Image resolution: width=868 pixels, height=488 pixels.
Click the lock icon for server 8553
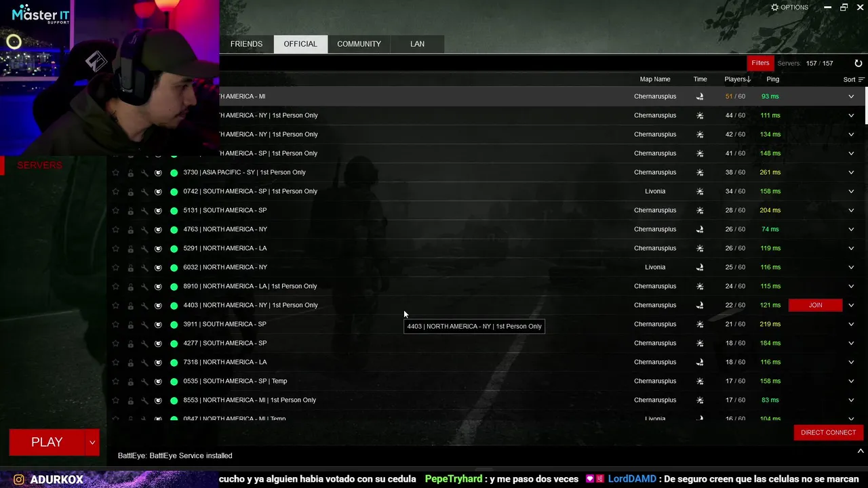tap(130, 400)
